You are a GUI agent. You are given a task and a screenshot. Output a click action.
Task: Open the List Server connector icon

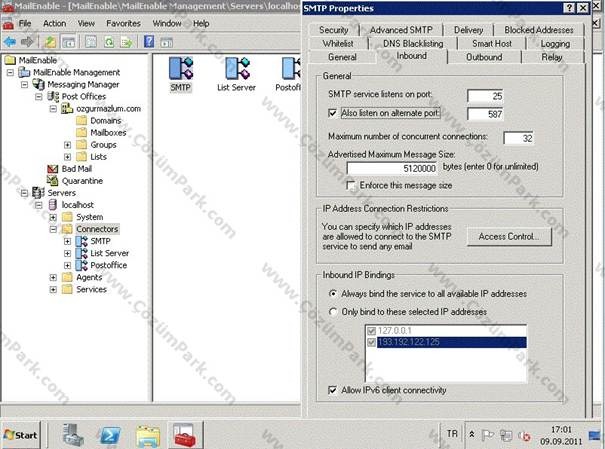coord(237,69)
